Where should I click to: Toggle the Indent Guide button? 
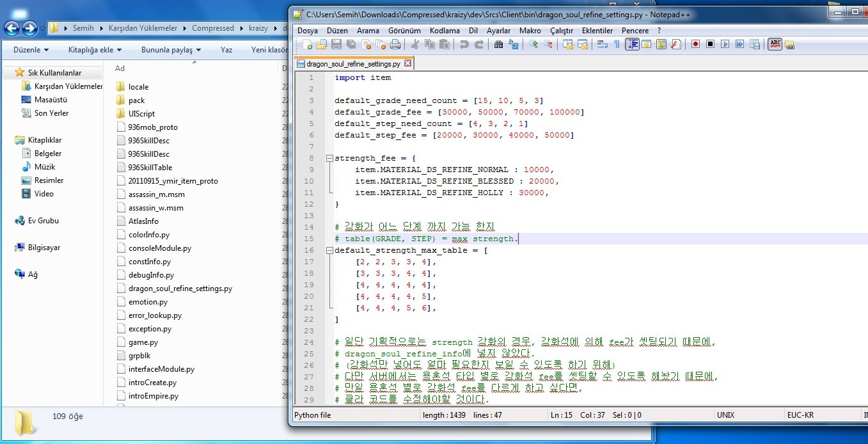tap(632, 44)
